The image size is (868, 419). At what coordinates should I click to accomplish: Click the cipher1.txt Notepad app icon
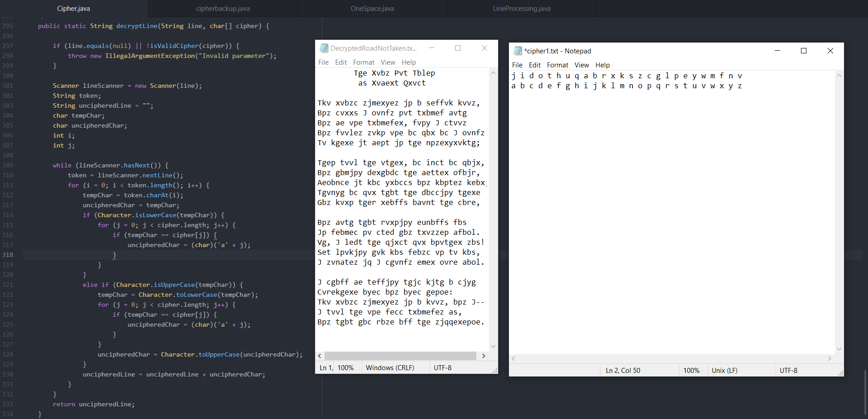coord(518,51)
